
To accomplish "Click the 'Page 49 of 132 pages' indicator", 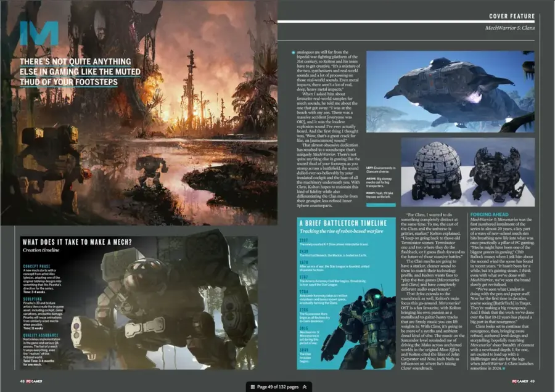I will point(278,386).
